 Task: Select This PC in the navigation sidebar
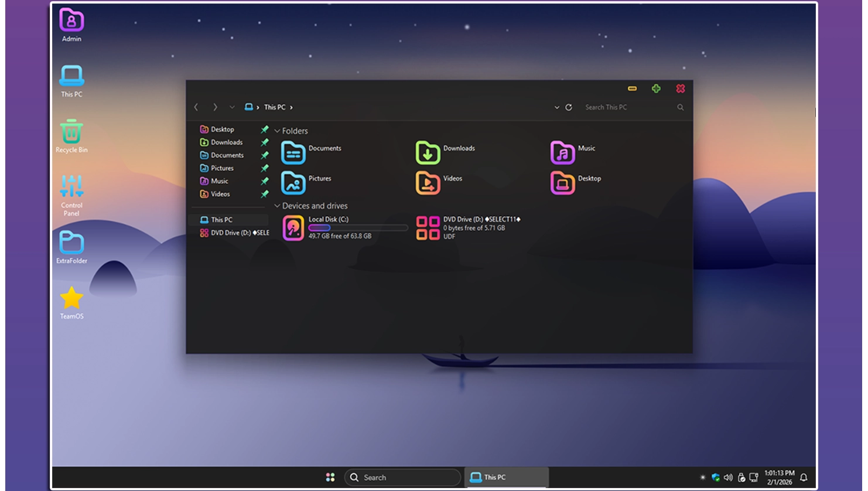click(x=221, y=220)
